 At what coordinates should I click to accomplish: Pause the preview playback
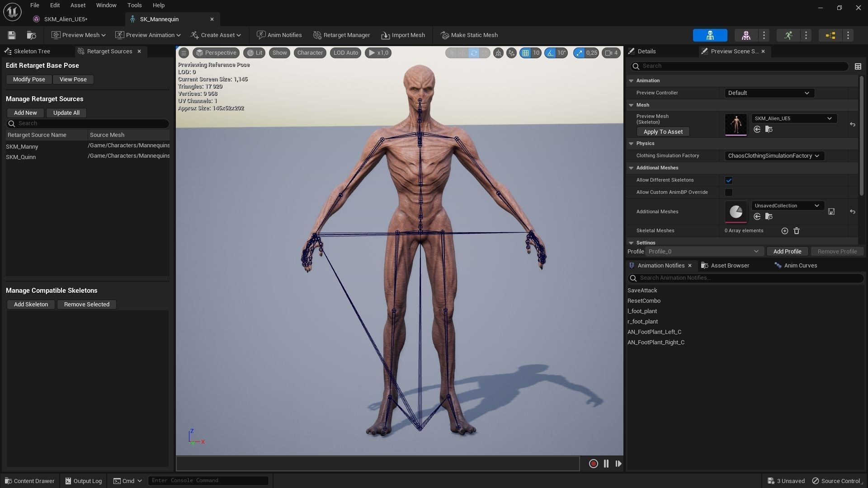606,464
